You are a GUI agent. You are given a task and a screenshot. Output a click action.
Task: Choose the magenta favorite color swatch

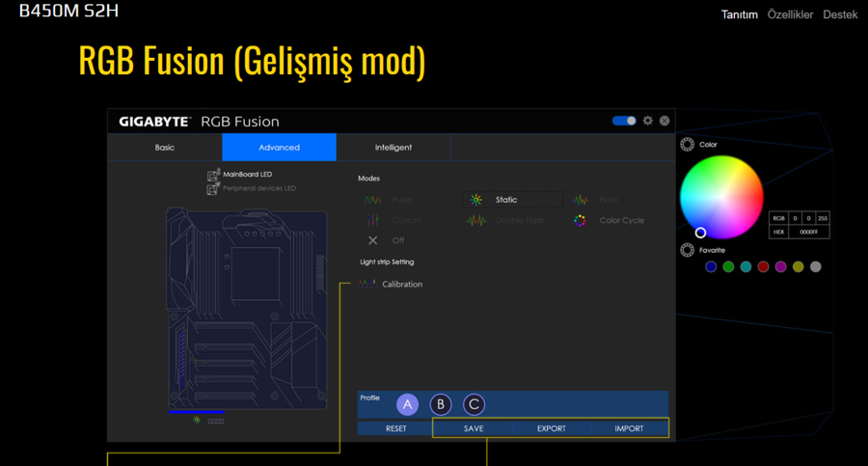[780, 267]
